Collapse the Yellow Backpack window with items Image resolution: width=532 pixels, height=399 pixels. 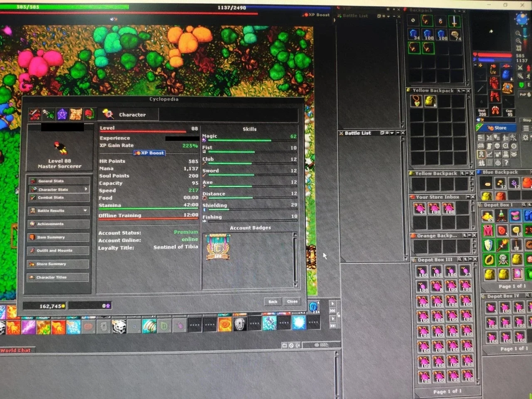click(x=463, y=91)
